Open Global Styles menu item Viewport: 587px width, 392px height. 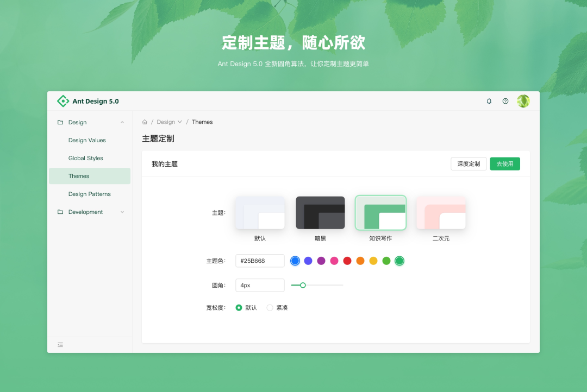(x=90, y=158)
